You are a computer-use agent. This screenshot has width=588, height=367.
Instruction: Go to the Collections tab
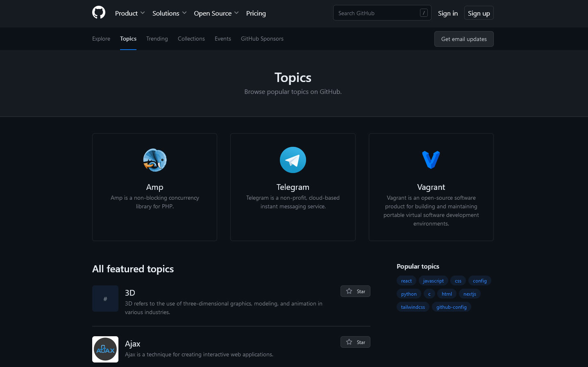click(191, 39)
